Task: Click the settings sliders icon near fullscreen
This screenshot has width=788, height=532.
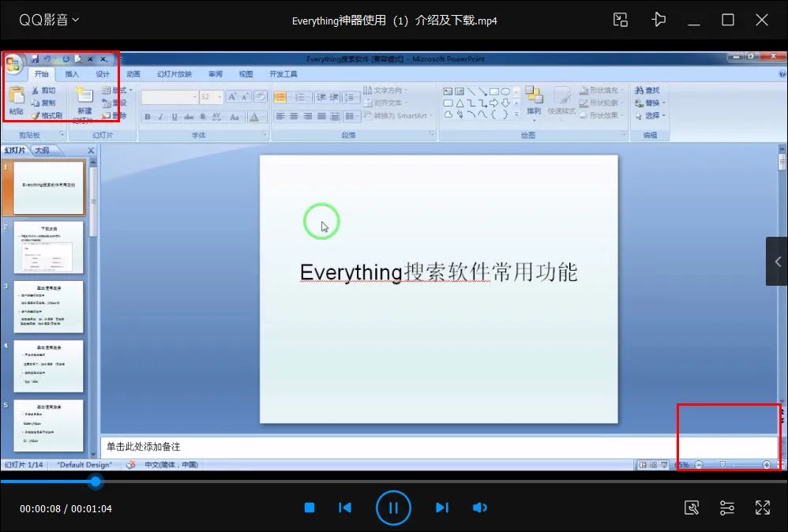Action: pos(727,508)
